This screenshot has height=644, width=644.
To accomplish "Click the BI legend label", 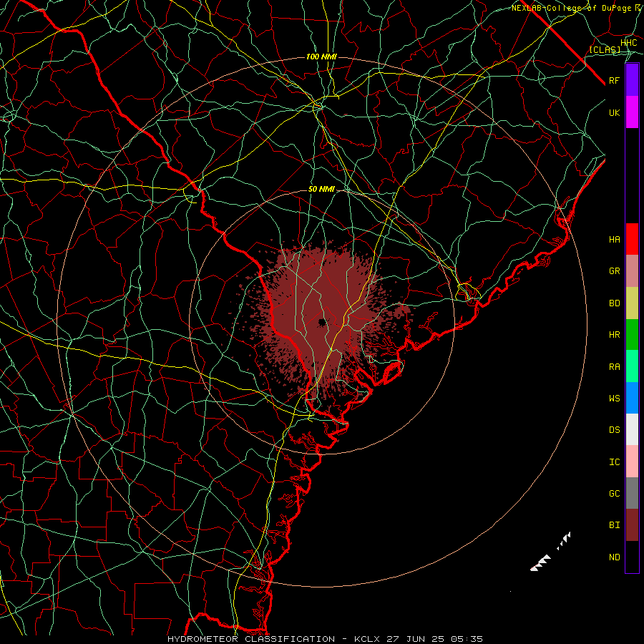I will tap(614, 525).
